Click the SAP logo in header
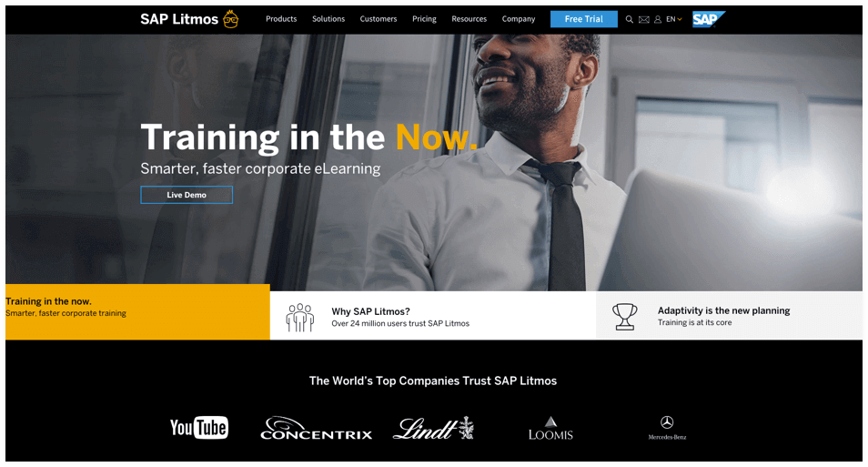The image size is (868, 467). pyautogui.click(x=708, y=19)
